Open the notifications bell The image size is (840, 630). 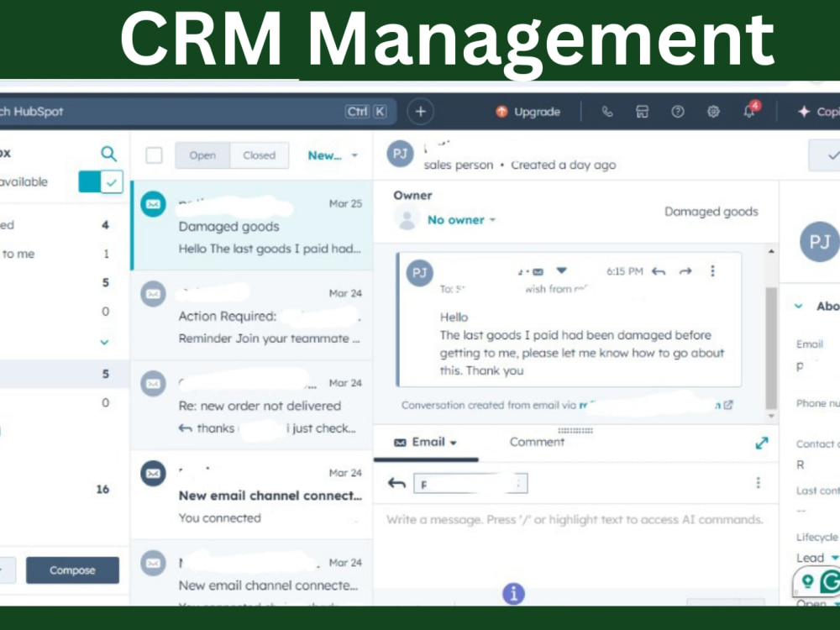click(749, 110)
